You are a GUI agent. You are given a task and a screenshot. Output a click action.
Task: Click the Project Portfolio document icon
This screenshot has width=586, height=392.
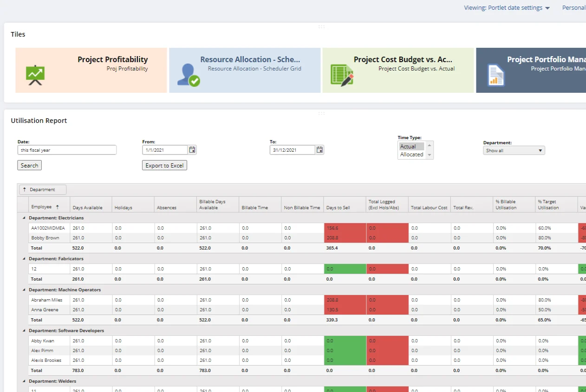(496, 75)
